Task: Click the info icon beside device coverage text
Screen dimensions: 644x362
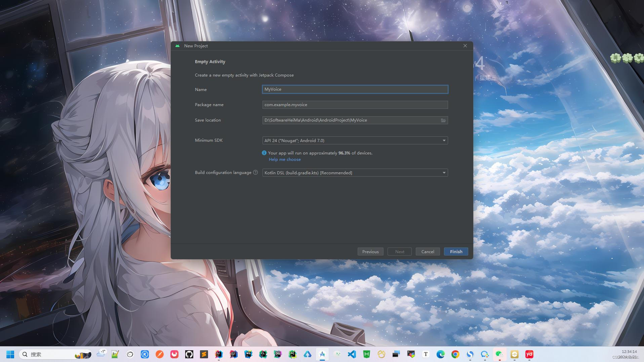Action: tap(264, 153)
